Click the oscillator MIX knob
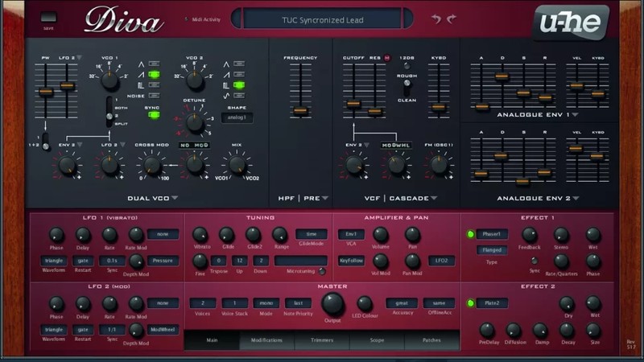 237,165
